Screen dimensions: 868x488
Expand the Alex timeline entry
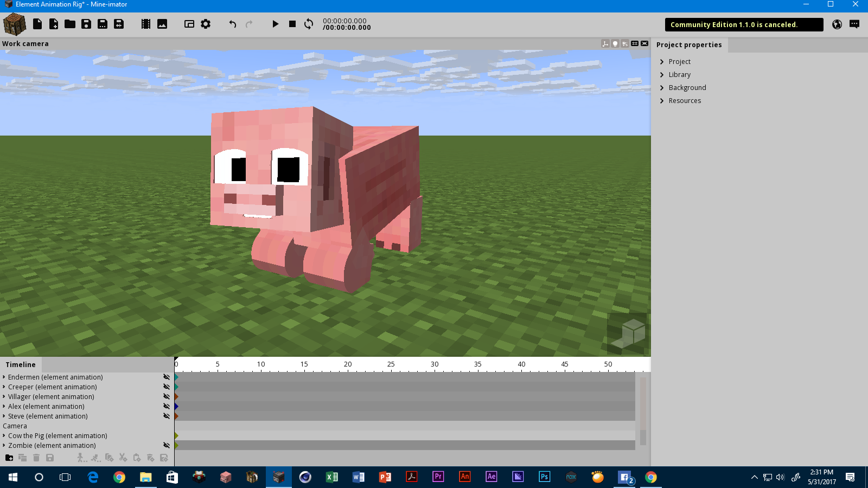click(x=4, y=407)
